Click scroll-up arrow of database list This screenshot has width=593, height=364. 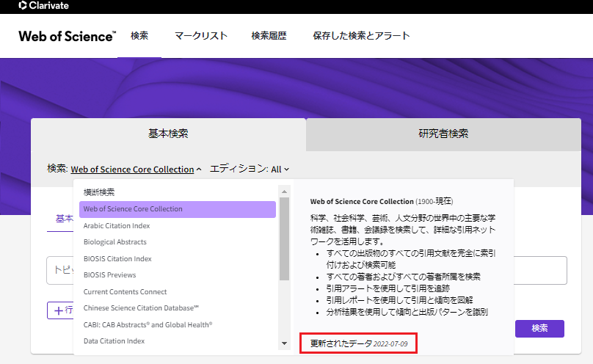pos(285,192)
